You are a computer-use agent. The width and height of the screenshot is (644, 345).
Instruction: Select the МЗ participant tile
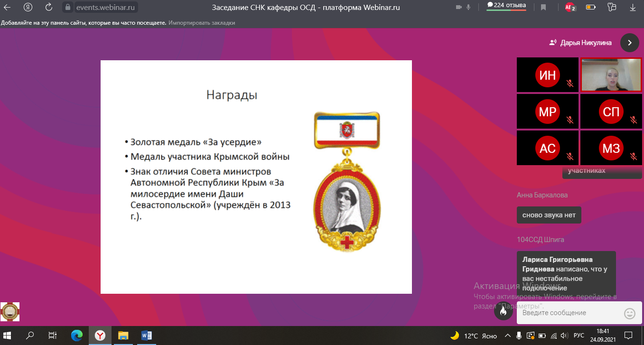point(611,148)
